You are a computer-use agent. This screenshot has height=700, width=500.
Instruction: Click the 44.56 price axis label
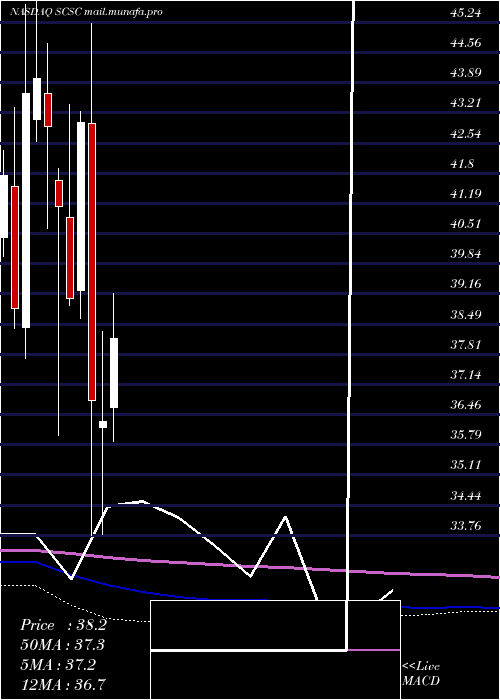[466, 43]
